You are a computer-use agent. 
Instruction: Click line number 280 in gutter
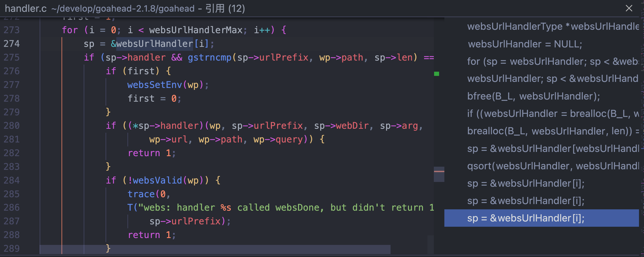(x=12, y=125)
